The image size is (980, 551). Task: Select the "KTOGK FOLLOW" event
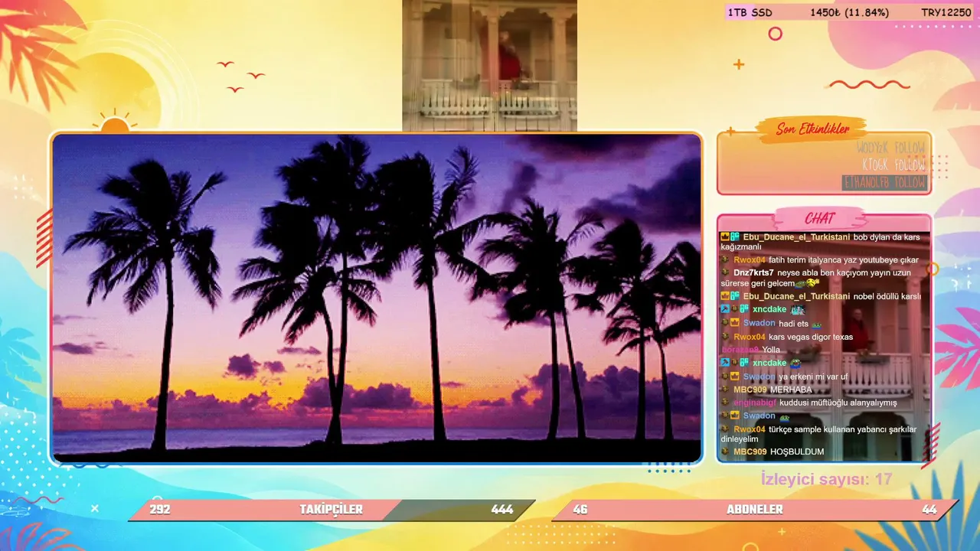[x=893, y=165]
